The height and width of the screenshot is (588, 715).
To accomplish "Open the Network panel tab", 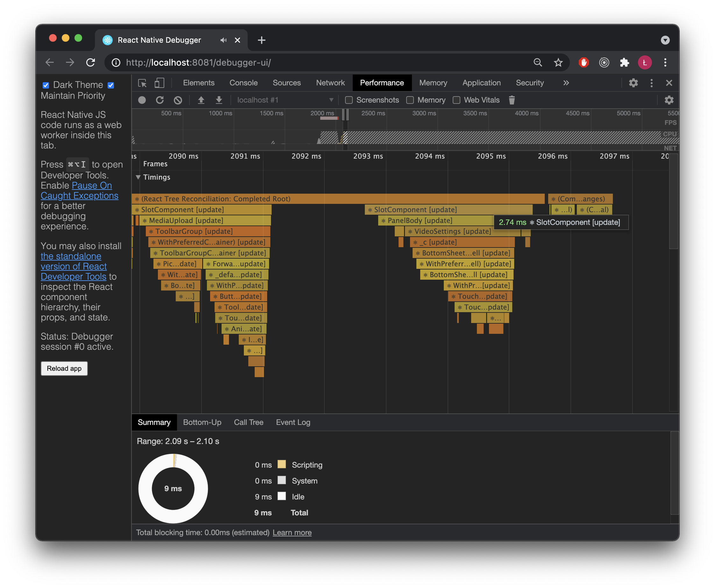I will 330,83.
